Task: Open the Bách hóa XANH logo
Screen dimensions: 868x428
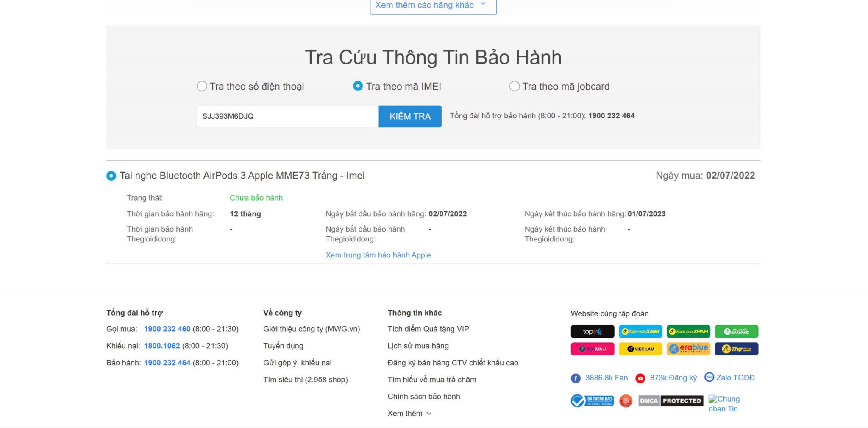Action: coord(688,331)
